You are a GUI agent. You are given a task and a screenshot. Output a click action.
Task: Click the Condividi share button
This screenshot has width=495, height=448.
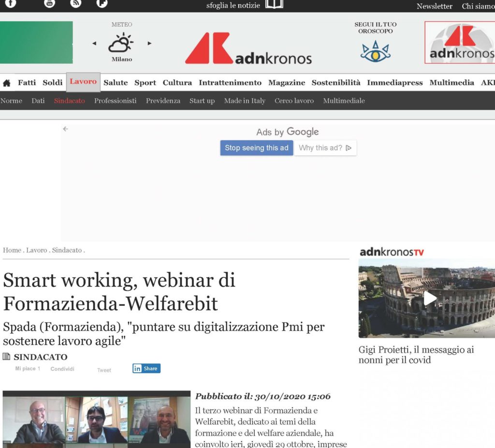click(62, 369)
